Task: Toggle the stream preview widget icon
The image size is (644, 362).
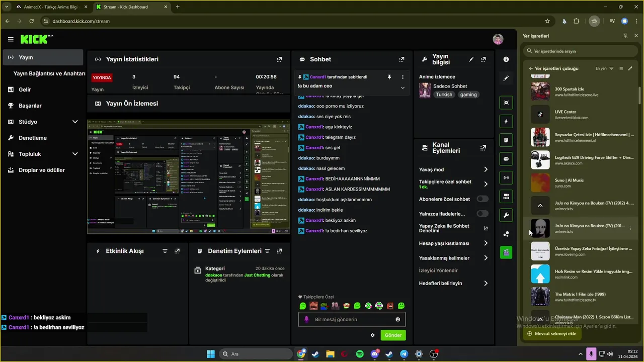Action: tap(506, 103)
